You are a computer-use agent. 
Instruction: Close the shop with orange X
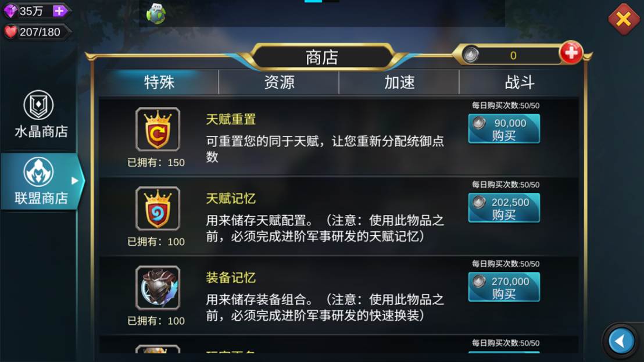(624, 19)
